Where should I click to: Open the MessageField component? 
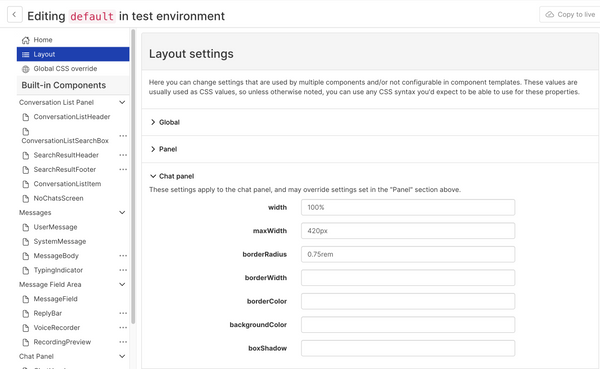(55, 299)
